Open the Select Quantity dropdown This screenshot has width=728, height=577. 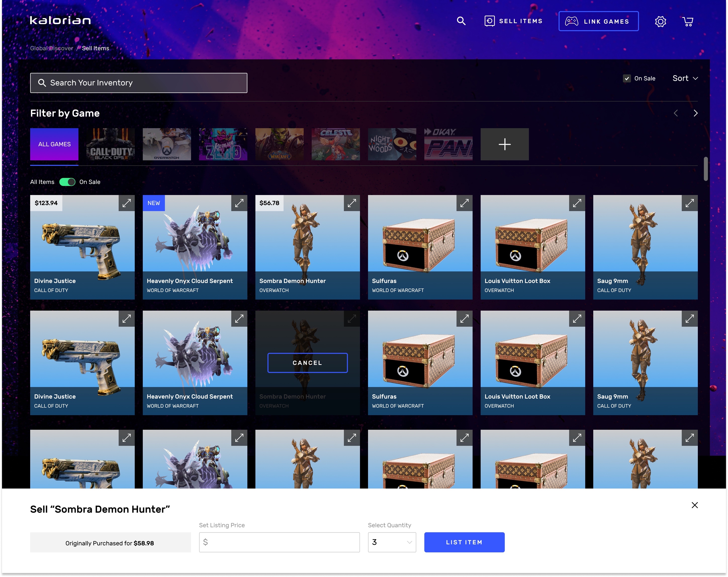pyautogui.click(x=392, y=542)
